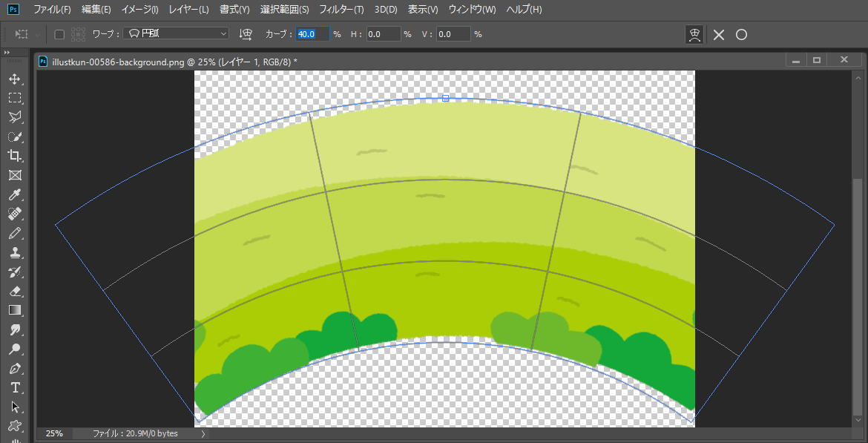This screenshot has width=868, height=443.
Task: Select the Healing Brush tool
Action: pyautogui.click(x=15, y=213)
